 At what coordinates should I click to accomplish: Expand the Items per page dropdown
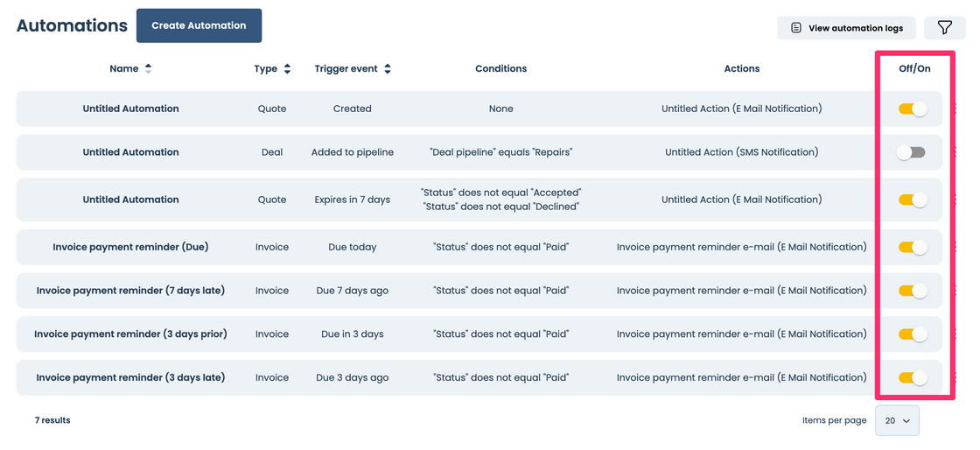(897, 420)
